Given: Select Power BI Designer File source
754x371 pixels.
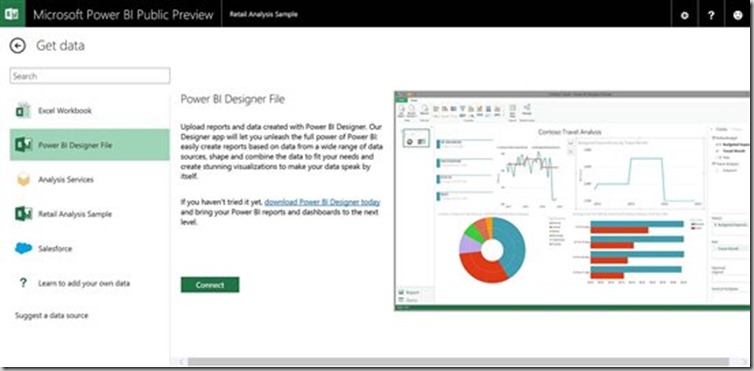Looking at the screenshot, I should click(x=90, y=145).
